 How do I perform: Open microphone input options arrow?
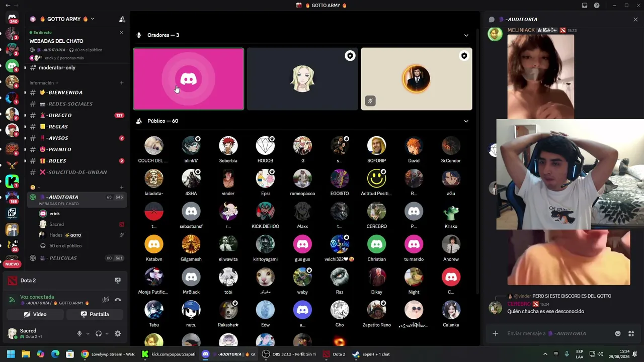(x=88, y=333)
